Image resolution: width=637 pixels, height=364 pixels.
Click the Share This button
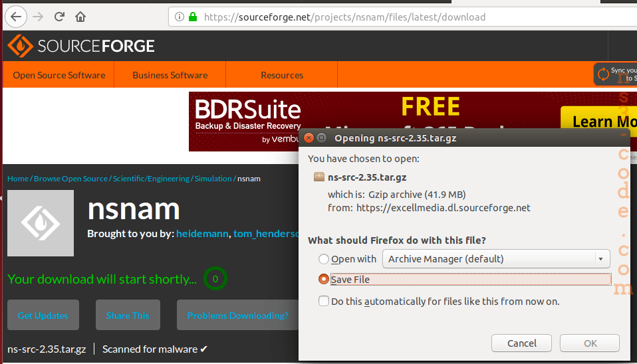[128, 316]
